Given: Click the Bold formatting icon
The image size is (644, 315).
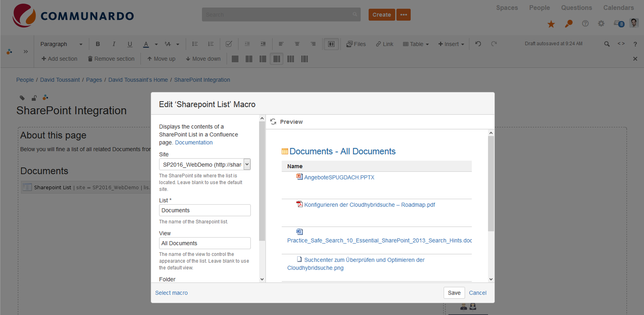Looking at the screenshot, I should (x=98, y=44).
